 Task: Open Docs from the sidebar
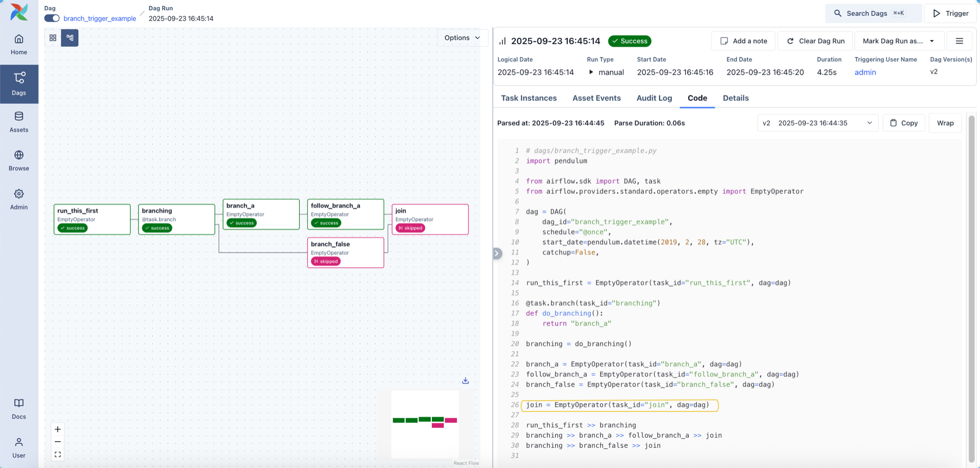click(19, 409)
